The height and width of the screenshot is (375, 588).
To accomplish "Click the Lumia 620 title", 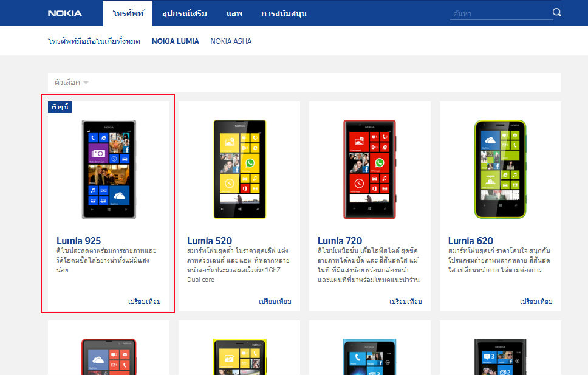I will pos(471,241).
